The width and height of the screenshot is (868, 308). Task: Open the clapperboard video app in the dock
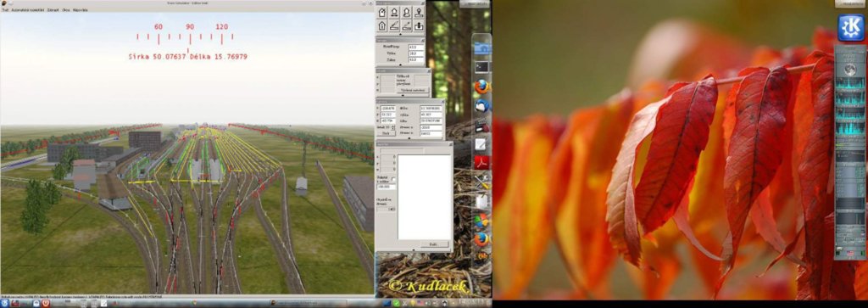tap(482, 126)
